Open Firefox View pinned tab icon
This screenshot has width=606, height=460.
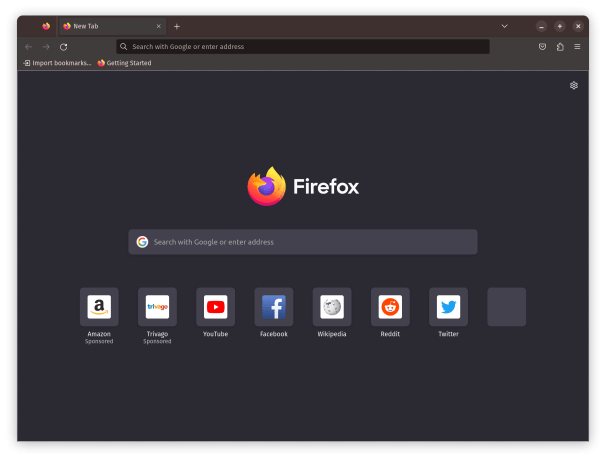pyautogui.click(x=46, y=26)
